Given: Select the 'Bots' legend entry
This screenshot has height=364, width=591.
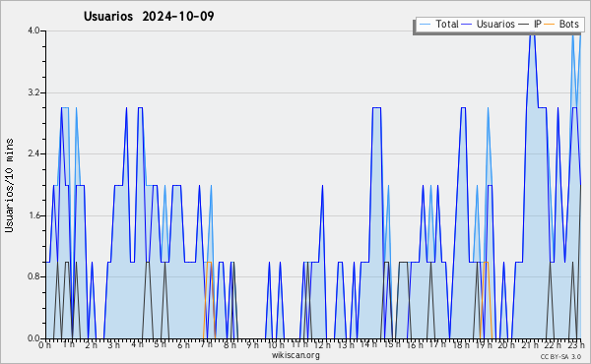Looking at the screenshot, I should [x=561, y=24].
